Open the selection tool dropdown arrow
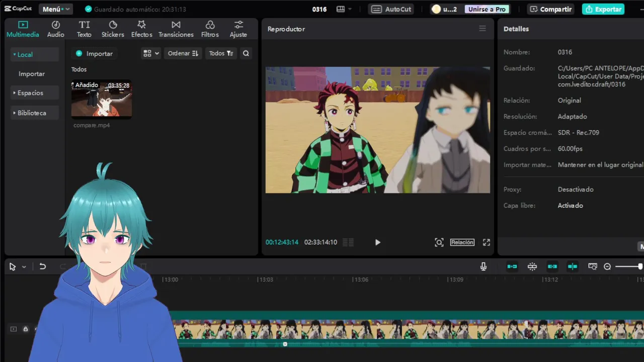The width and height of the screenshot is (644, 362). [24, 267]
